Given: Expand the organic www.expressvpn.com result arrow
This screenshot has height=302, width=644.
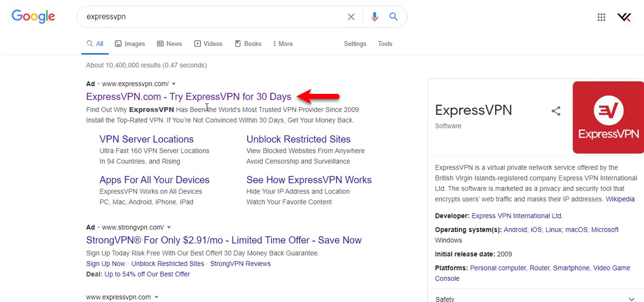Looking at the screenshot, I should coord(157,297).
